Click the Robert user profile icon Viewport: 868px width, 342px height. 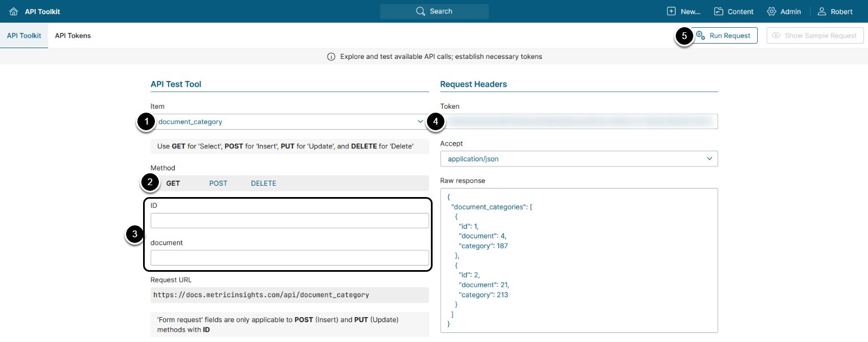tap(822, 11)
